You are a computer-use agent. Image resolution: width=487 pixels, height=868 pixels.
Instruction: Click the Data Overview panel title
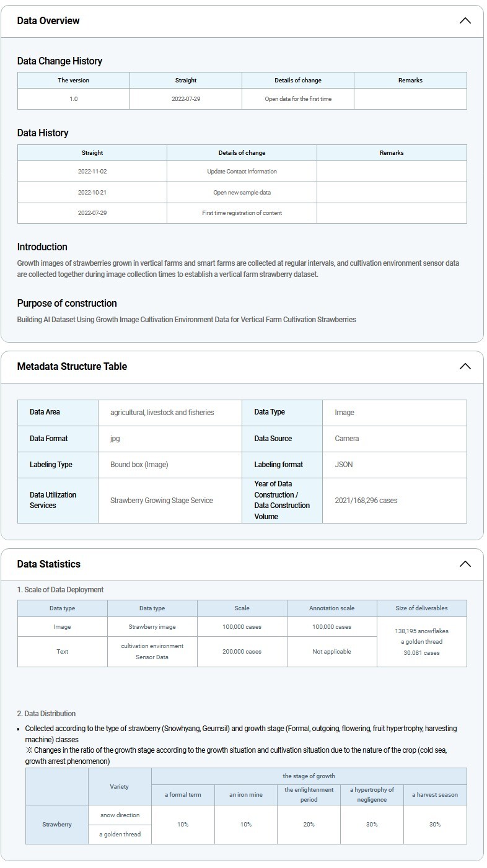coord(48,20)
